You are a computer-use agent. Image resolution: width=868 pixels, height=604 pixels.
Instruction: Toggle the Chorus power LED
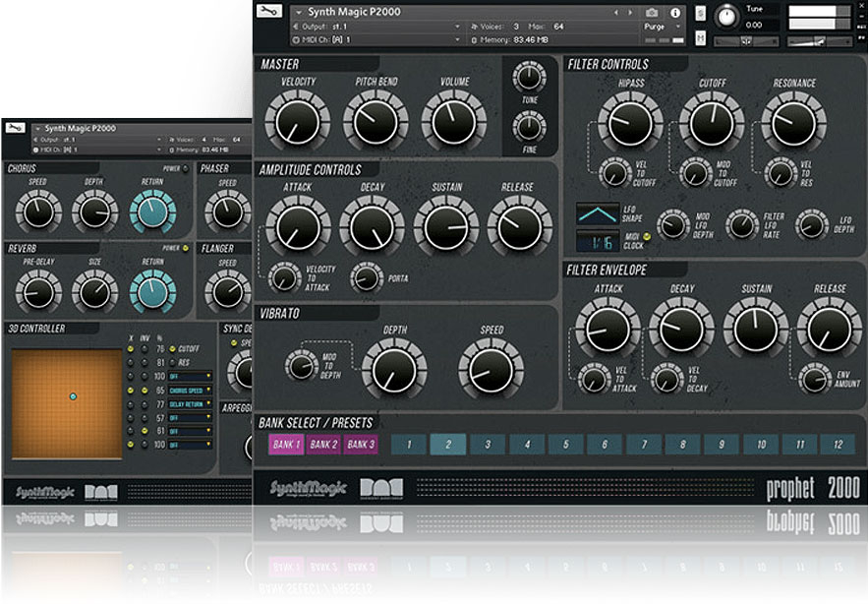(x=185, y=168)
